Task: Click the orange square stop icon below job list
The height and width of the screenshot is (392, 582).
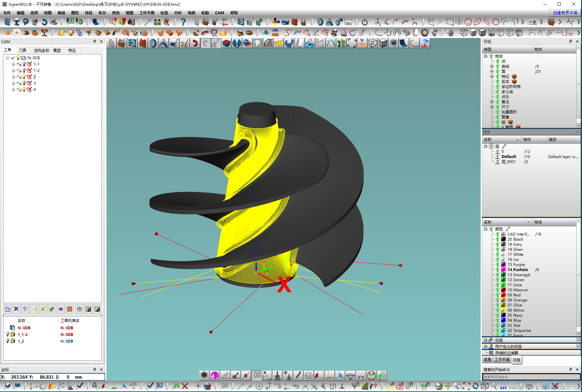Action: [70, 309]
